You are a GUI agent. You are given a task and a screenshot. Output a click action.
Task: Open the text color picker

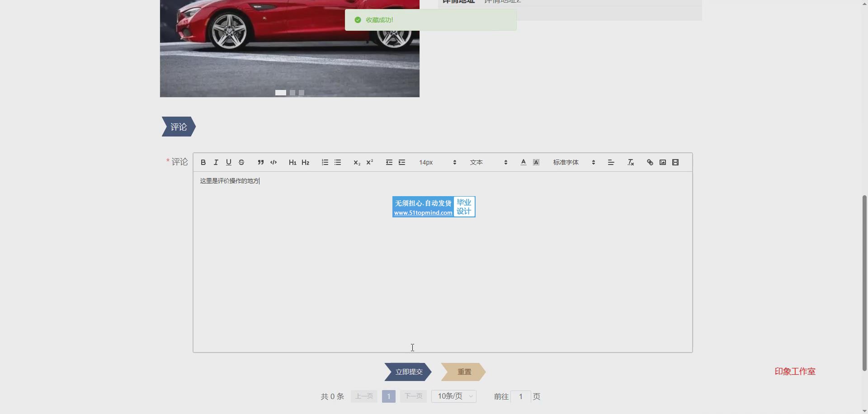pyautogui.click(x=523, y=162)
